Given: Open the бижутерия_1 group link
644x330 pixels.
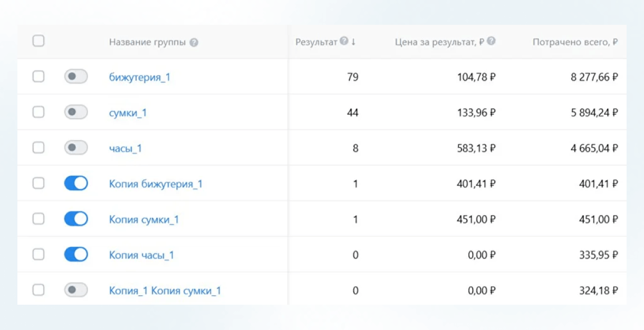Looking at the screenshot, I should [x=140, y=77].
